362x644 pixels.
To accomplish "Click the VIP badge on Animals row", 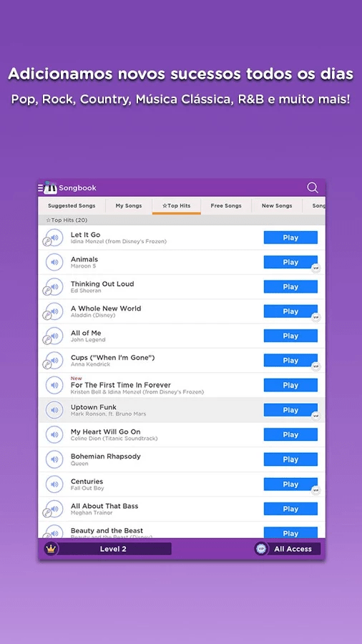I will pyautogui.click(x=315, y=268).
